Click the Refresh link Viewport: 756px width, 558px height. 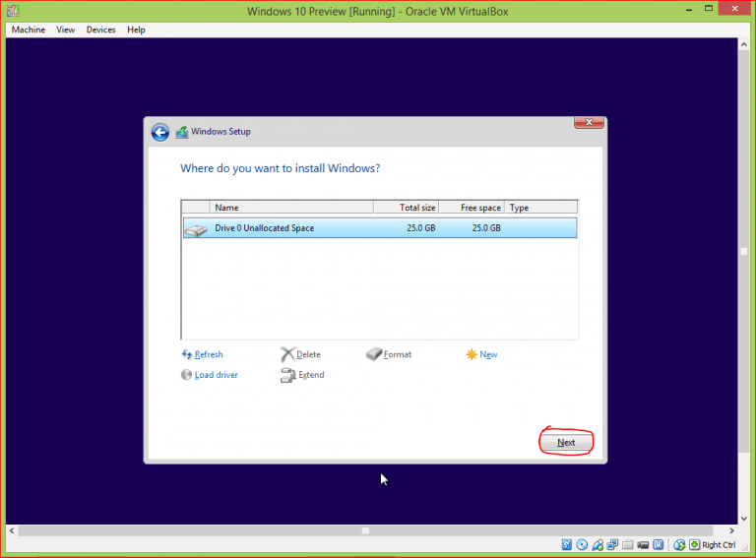pos(209,354)
